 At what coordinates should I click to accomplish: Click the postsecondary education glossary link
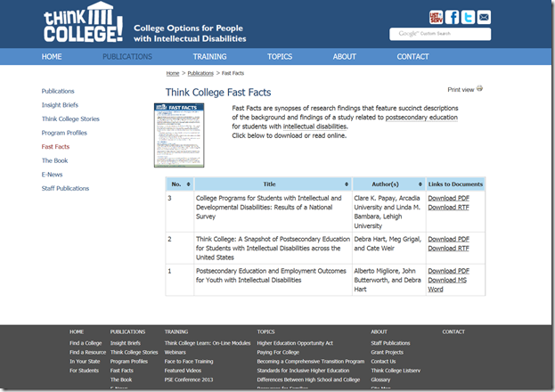[421, 118]
